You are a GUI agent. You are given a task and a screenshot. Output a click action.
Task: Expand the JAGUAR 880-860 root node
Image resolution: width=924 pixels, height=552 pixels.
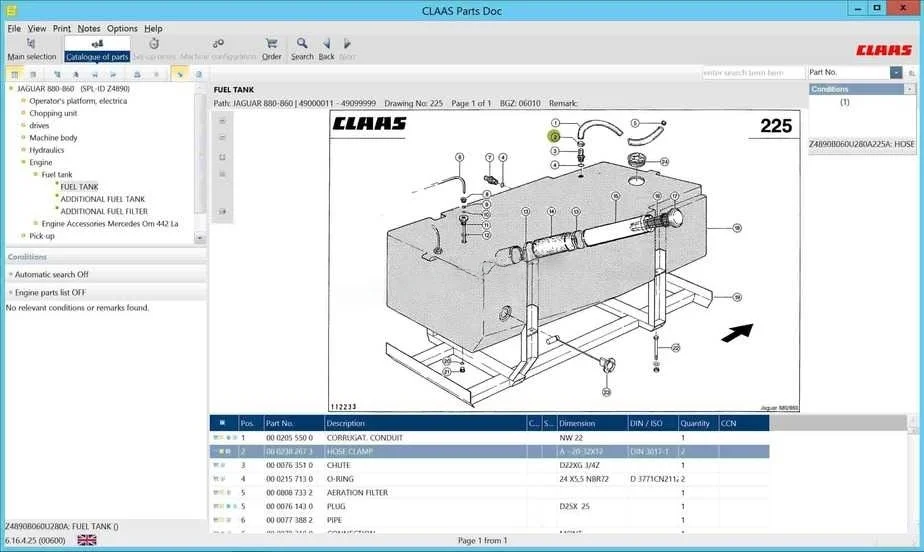11,88
